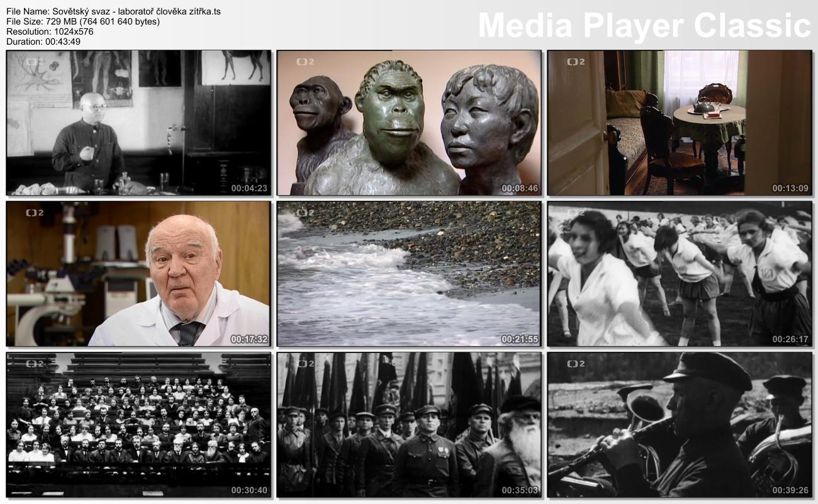
Task: Select the thumbnail with three bronze busts
Action: tap(409, 123)
